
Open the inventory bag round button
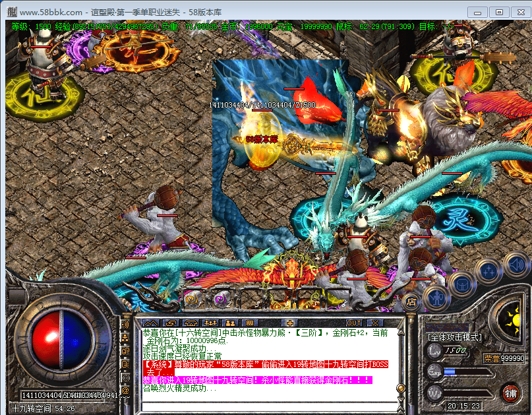coord(462,284)
